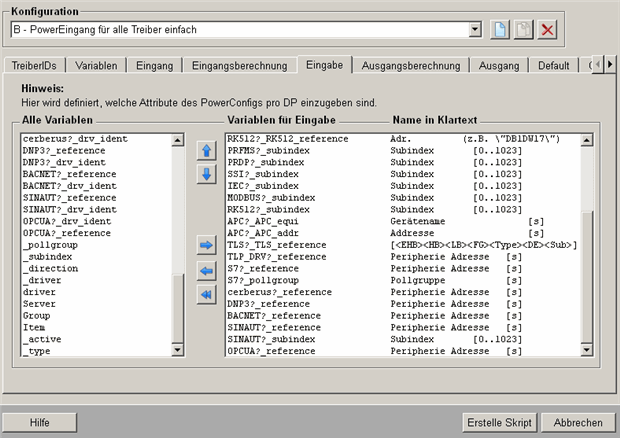Image resolution: width=620 pixels, height=438 pixels.
Task: Move selected variable up with blue arrow
Action: click(207, 151)
